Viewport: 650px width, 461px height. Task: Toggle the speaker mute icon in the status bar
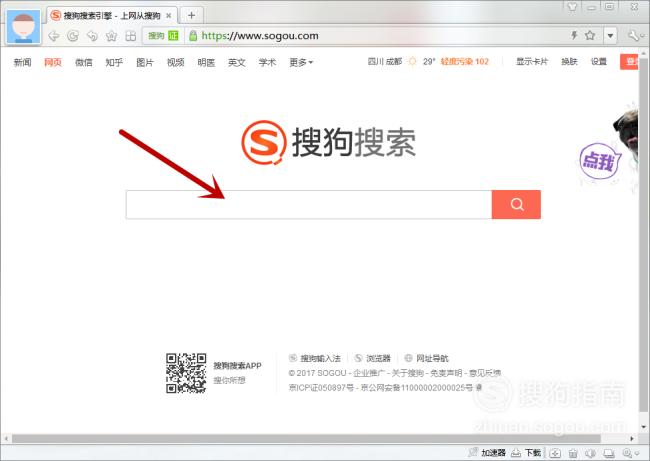pyautogui.click(x=590, y=453)
